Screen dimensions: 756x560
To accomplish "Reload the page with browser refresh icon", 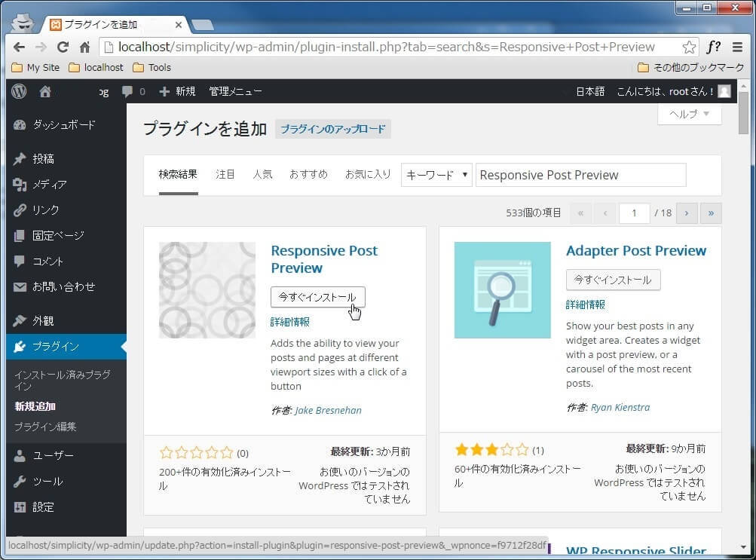I will pos(63,47).
